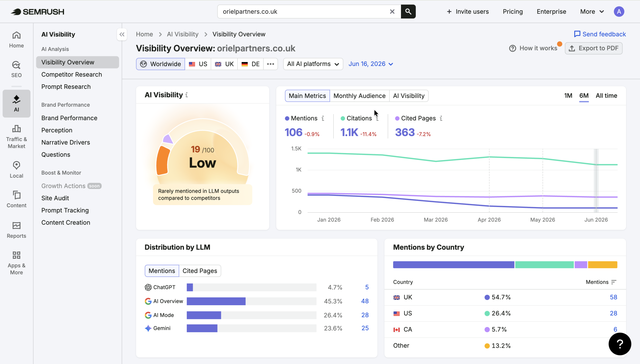Click the Enterprise link

(551, 11)
